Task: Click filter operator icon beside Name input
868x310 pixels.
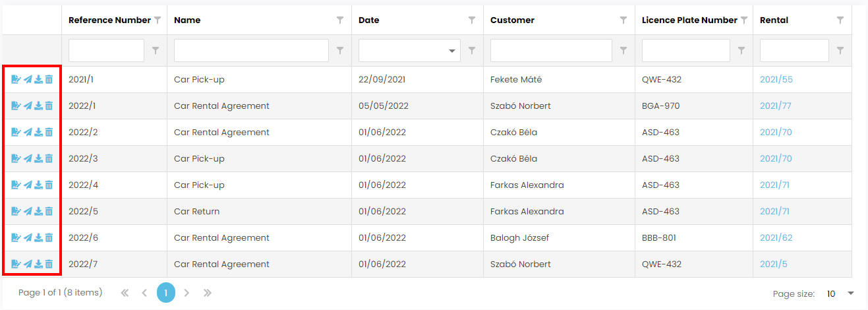Action: coord(340,50)
